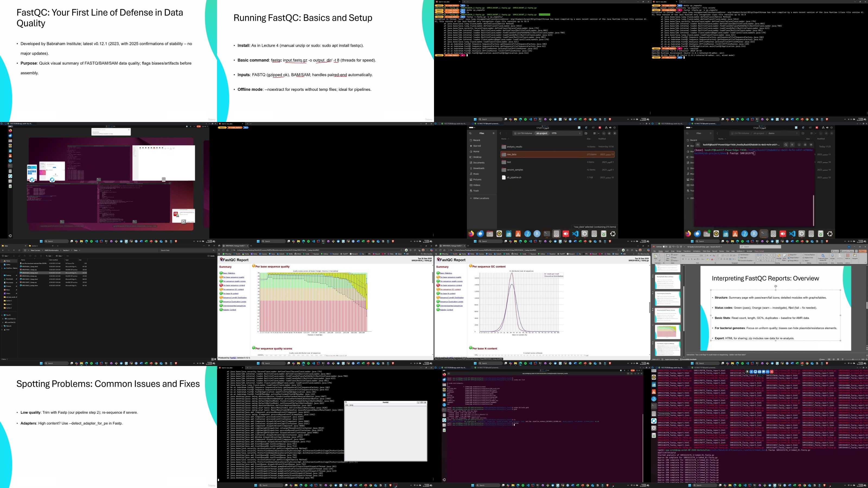Image resolution: width=868 pixels, height=488 pixels.
Task: Open the terminal window's hamburger menu
Action: click(792, 145)
